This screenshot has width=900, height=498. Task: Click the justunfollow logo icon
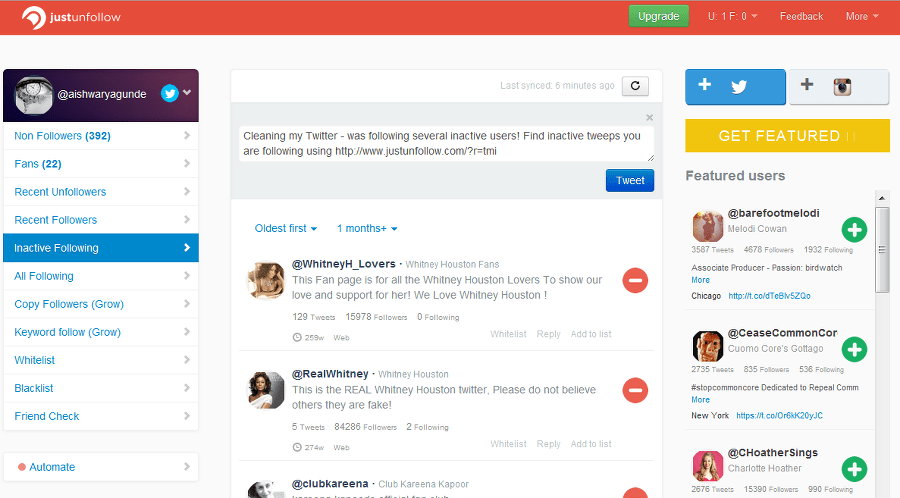pos(33,17)
